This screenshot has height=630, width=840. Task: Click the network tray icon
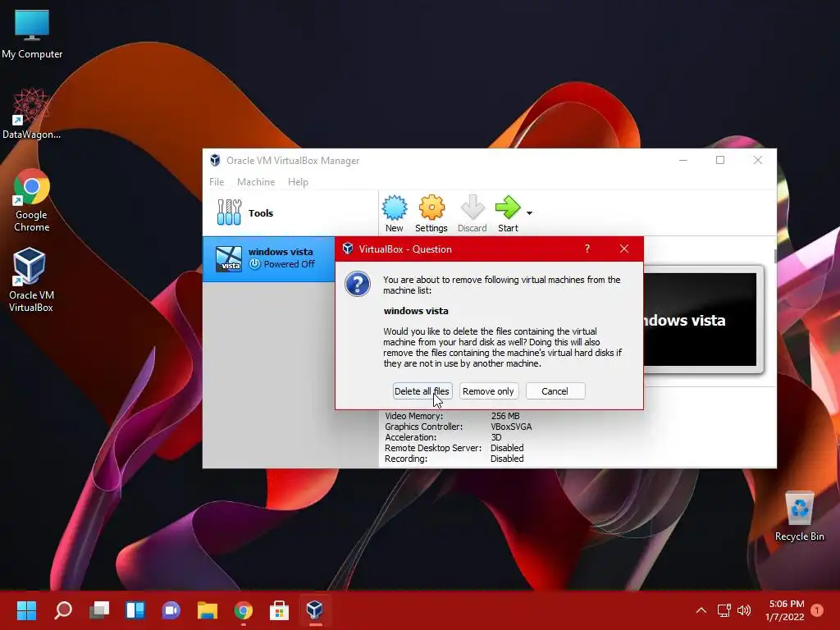coord(724,610)
